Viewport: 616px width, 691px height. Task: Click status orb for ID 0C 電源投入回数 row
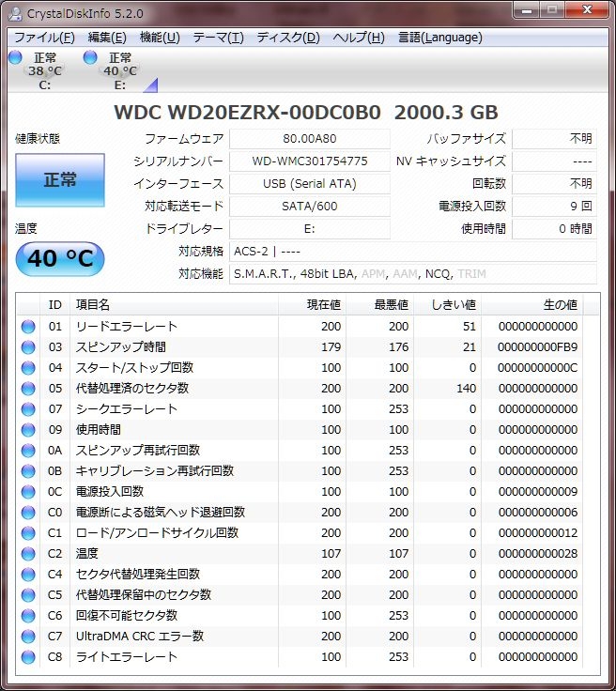(28, 492)
